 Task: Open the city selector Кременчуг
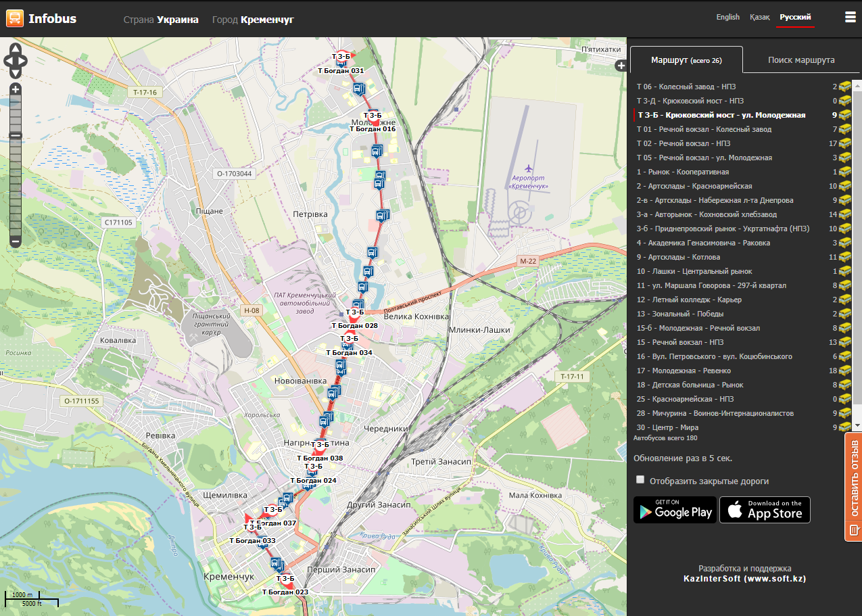tap(267, 20)
